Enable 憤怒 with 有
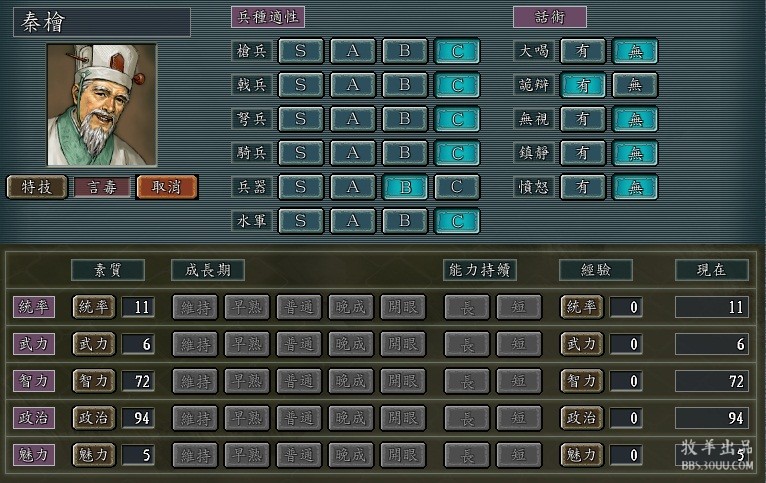The height and width of the screenshot is (483, 766). pos(582,187)
